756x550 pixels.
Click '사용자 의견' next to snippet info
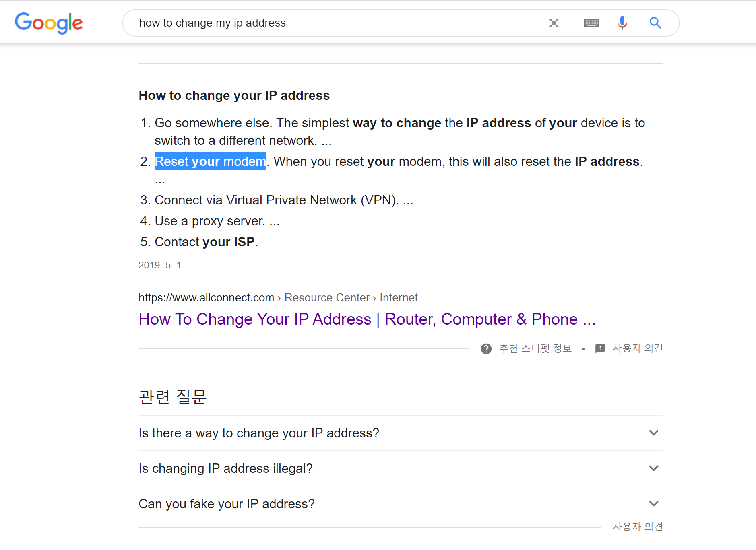[638, 348]
